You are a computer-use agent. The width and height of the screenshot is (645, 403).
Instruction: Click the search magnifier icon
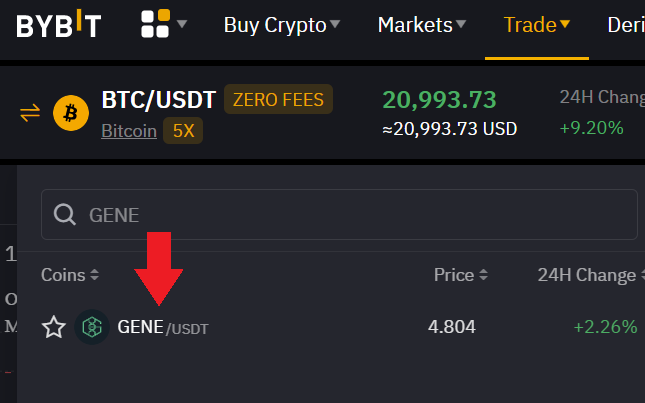(65, 215)
